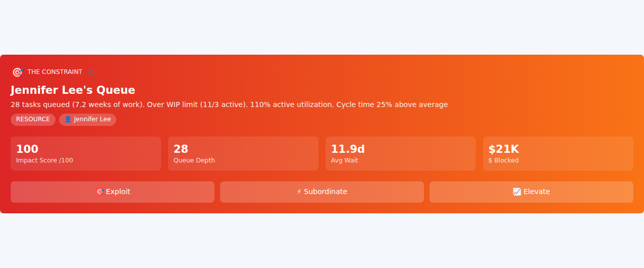Click the $21K blocked value
644x268 pixels.
coord(503,150)
